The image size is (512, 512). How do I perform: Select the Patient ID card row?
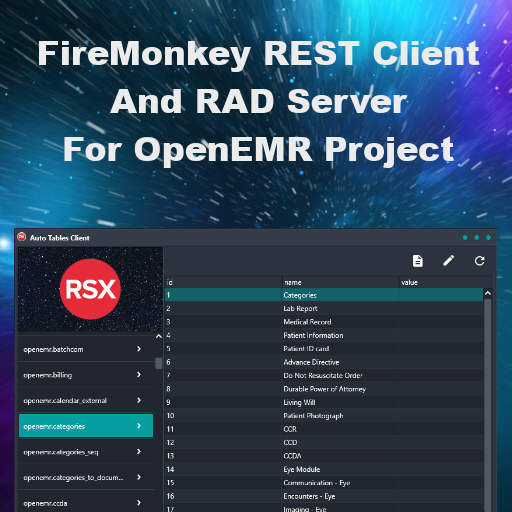[324, 349]
